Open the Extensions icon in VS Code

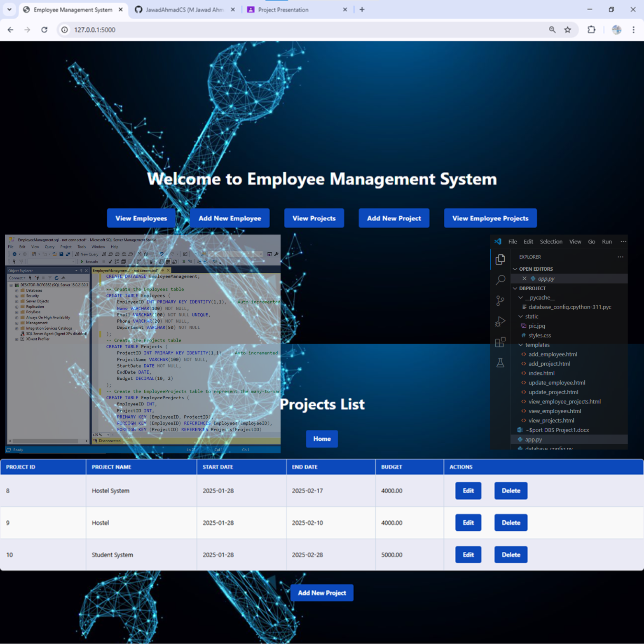pos(500,342)
